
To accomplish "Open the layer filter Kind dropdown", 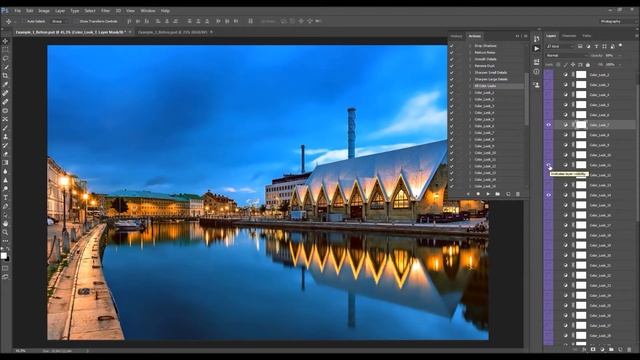I will (x=560, y=47).
